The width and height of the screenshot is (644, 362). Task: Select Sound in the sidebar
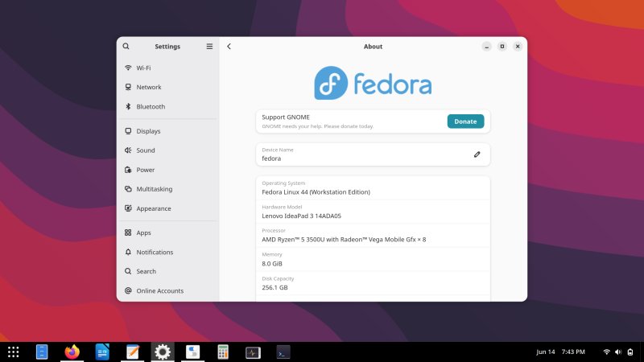click(x=167, y=150)
